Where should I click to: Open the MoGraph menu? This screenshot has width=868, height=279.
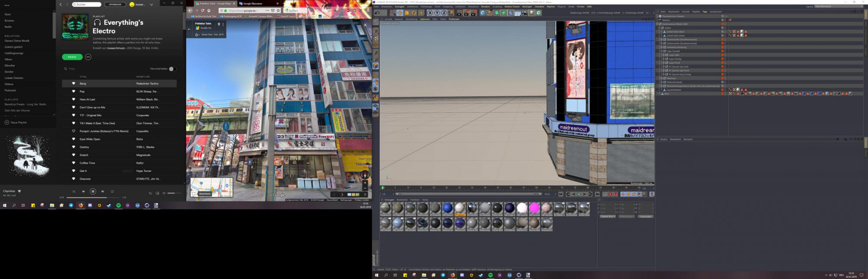tap(527, 7)
